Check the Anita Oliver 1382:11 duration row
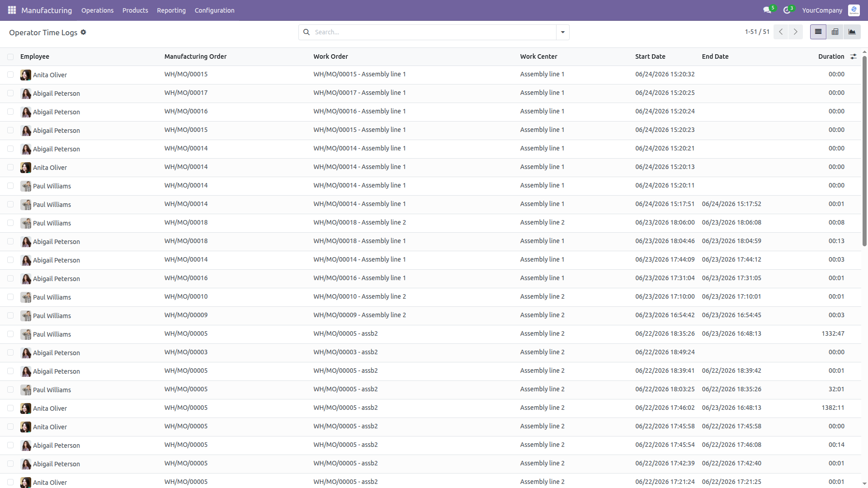This screenshot has height=488, width=868. coord(10,408)
